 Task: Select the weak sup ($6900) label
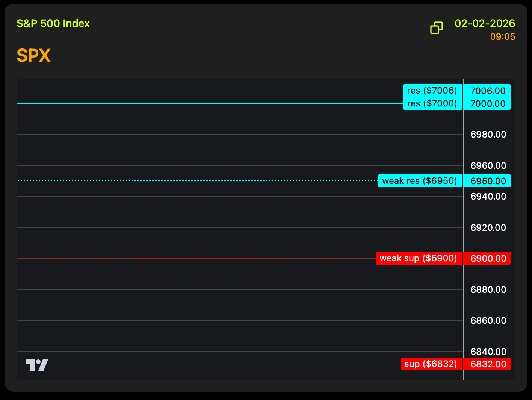click(419, 258)
